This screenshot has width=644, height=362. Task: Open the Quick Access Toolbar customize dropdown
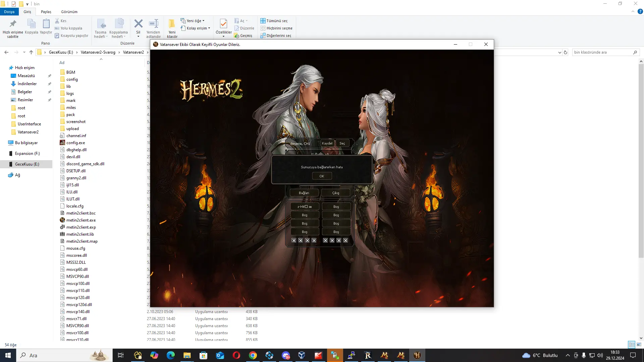click(27, 4)
